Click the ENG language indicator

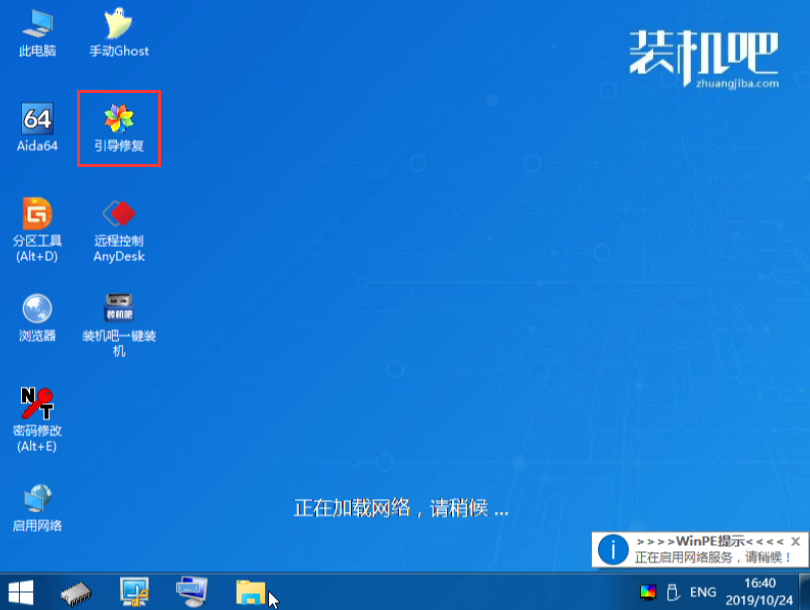coord(702,591)
